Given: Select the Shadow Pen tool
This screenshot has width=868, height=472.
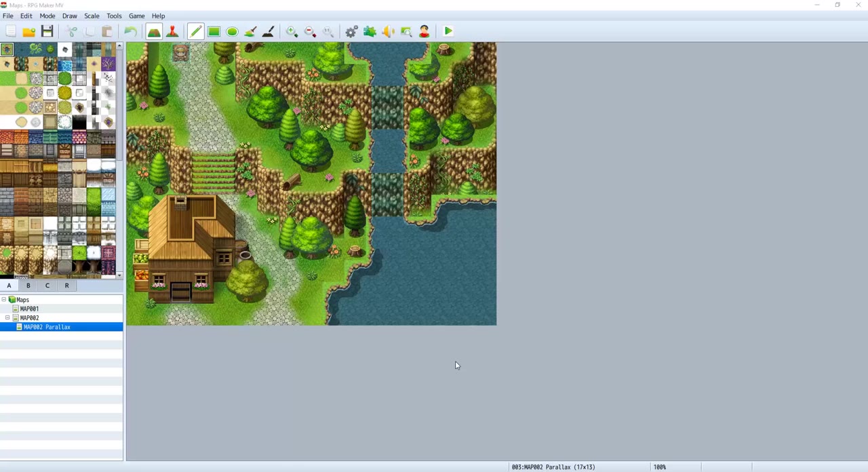Looking at the screenshot, I should coord(268,31).
